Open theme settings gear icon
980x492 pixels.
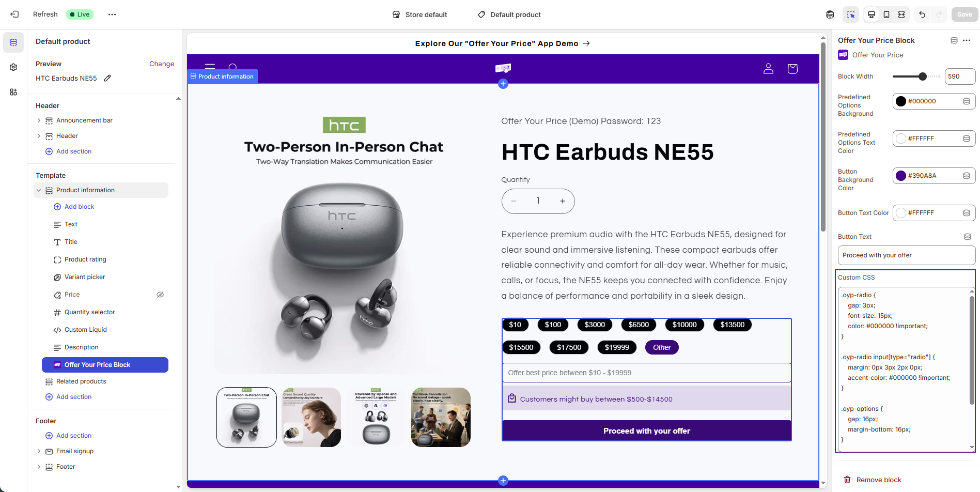tap(13, 67)
